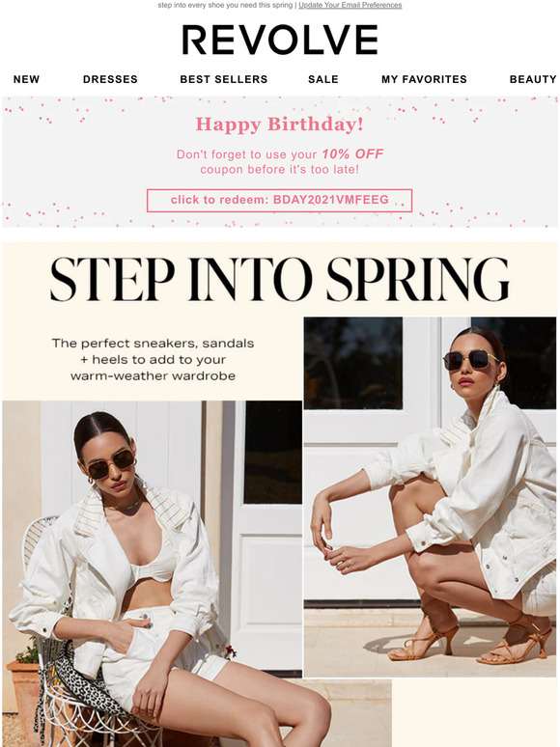
Task: Go to BEST SELLERS section
Action: 224,79
